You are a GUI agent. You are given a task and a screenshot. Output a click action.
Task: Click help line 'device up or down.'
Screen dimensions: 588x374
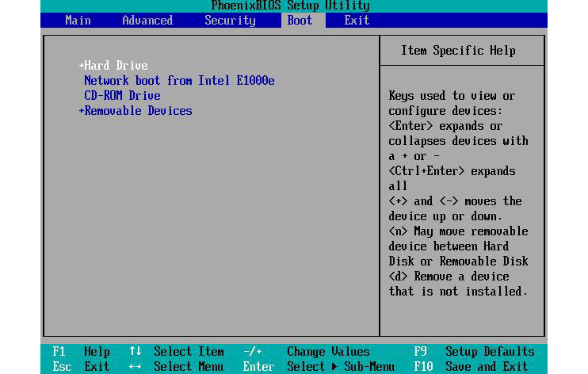click(445, 216)
